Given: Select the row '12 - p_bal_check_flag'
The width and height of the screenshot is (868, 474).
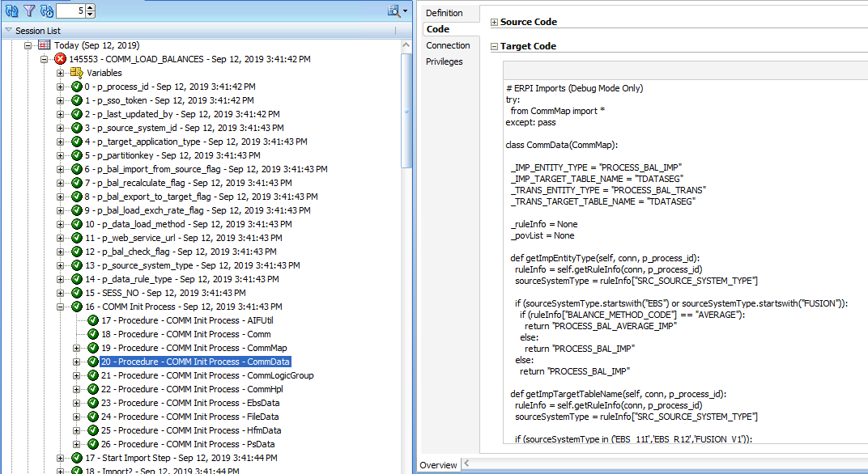Looking at the screenshot, I should 181,252.
